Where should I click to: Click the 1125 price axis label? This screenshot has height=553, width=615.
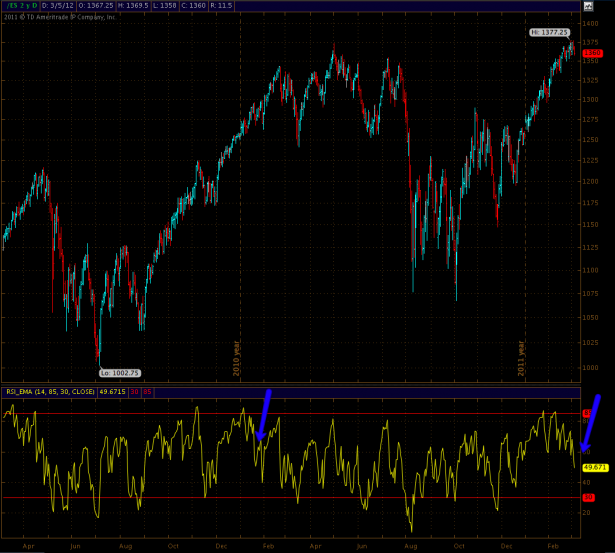coord(591,247)
